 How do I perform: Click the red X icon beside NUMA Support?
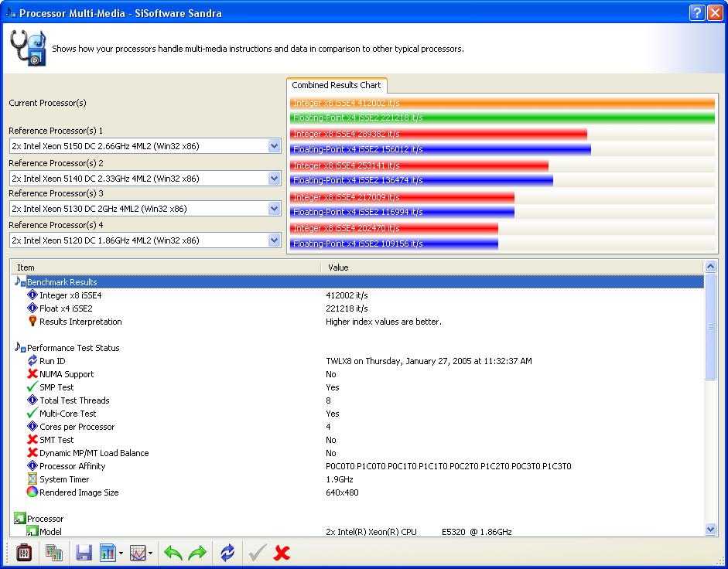[32, 373]
